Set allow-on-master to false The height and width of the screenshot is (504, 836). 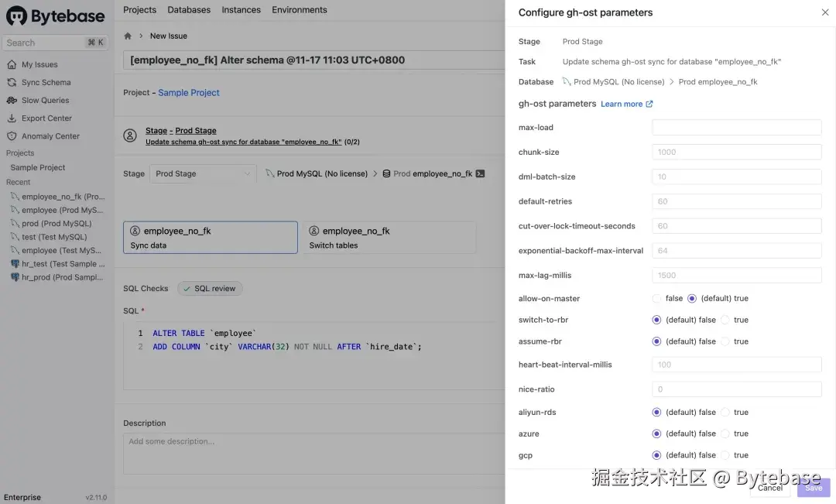point(656,299)
